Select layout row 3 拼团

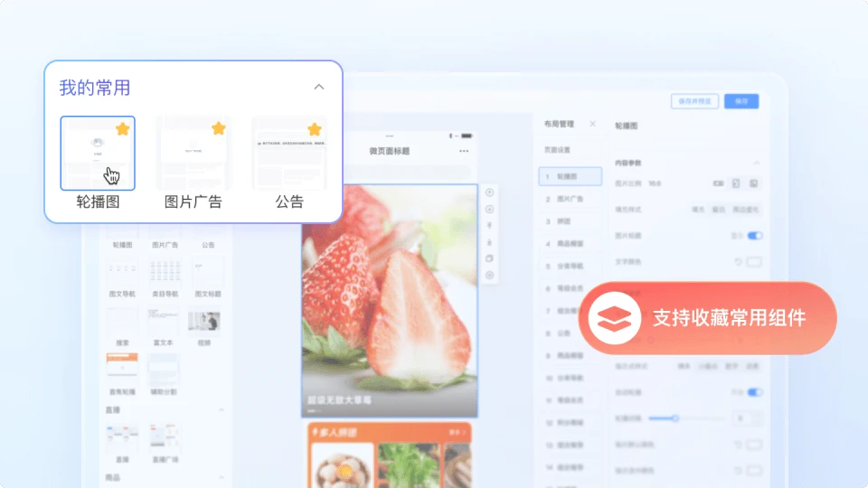click(x=571, y=221)
